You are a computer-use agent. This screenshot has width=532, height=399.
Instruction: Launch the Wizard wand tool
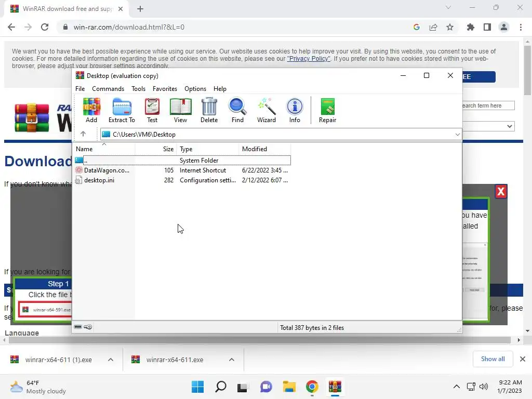pos(267,110)
